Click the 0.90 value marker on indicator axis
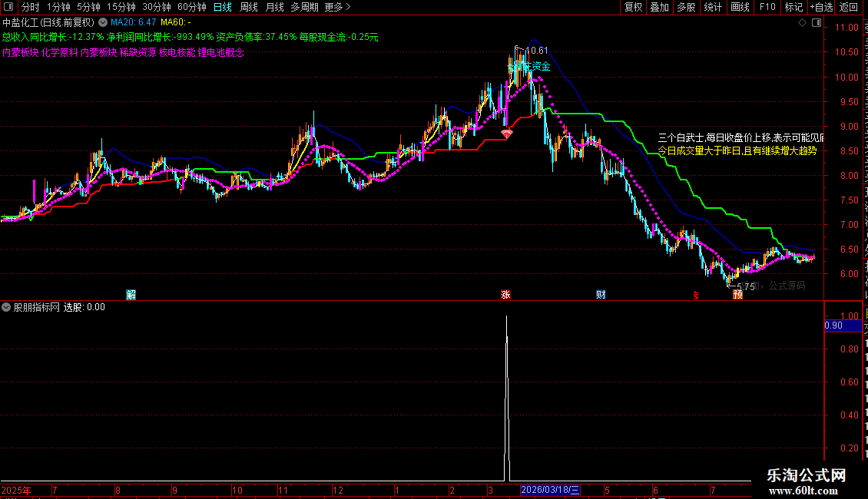Screen dimensions: 868x499 point(843,326)
